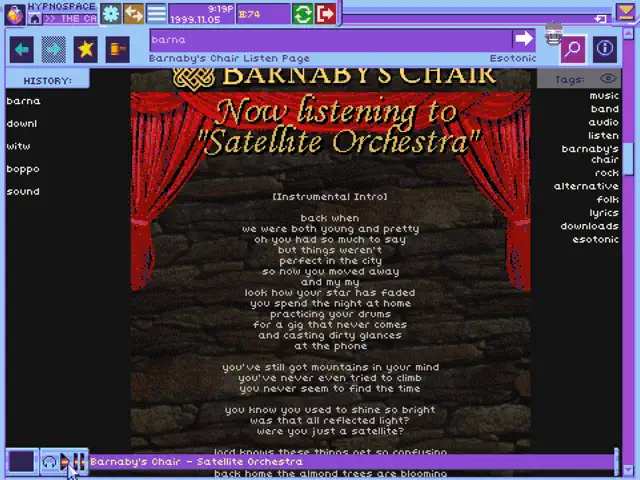The width and height of the screenshot is (640, 480).
Task: Click the HISTORY: panel header
Action: point(47,80)
